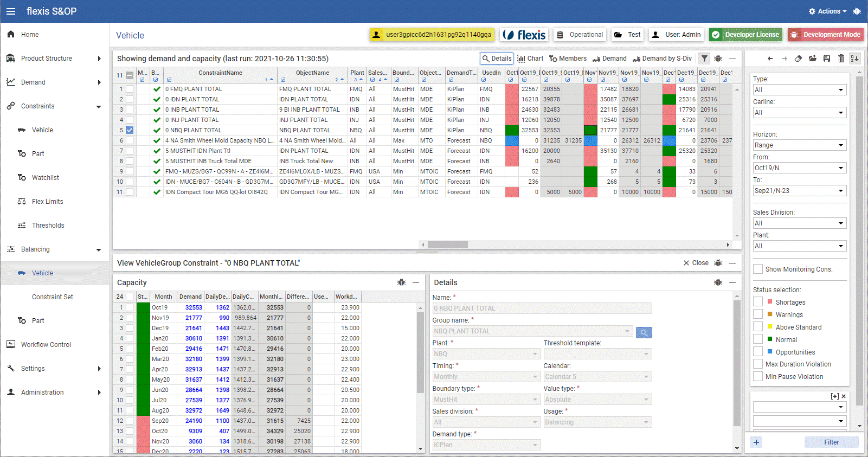Click the Filter button

point(832,442)
